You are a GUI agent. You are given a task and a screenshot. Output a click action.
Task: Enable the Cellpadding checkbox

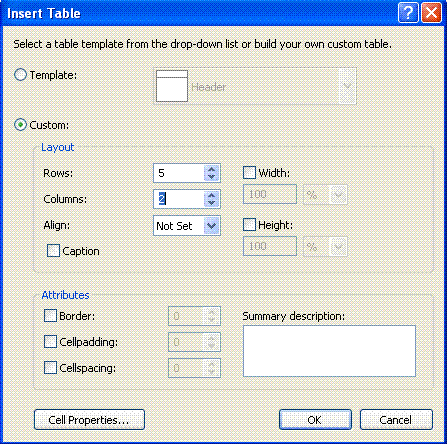50,341
